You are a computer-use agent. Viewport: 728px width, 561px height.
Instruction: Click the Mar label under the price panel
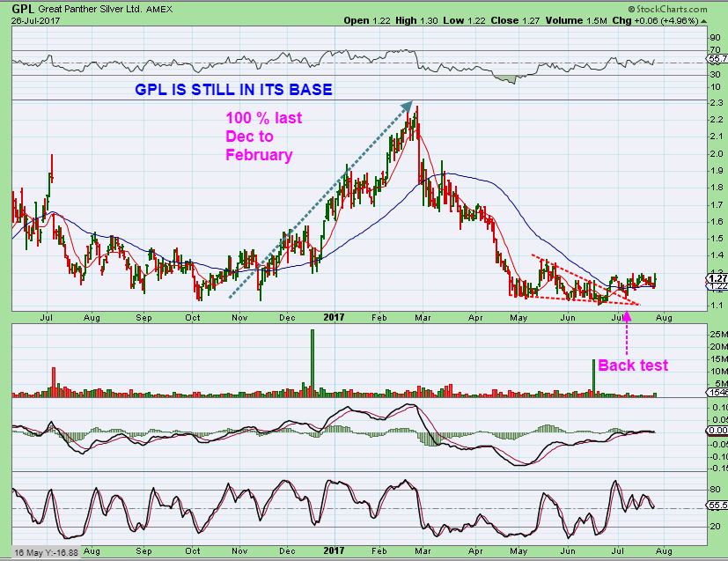coord(423,318)
